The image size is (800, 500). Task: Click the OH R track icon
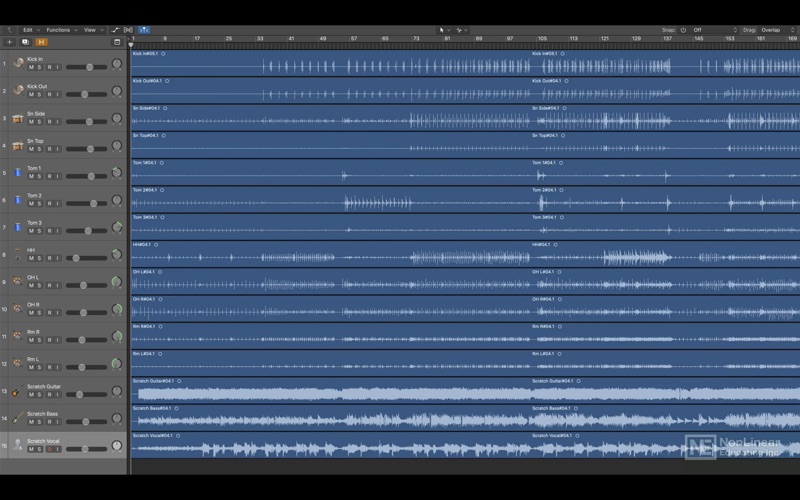(x=18, y=309)
